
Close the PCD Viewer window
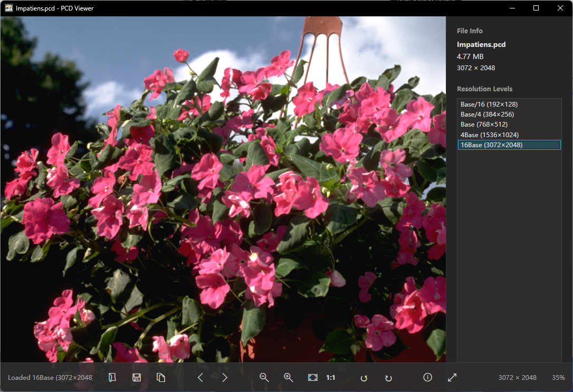[560, 8]
